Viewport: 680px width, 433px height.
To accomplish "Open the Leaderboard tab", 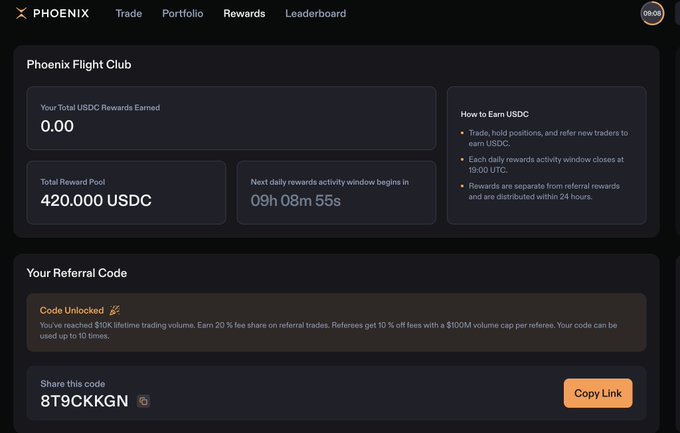I will pyautogui.click(x=316, y=13).
